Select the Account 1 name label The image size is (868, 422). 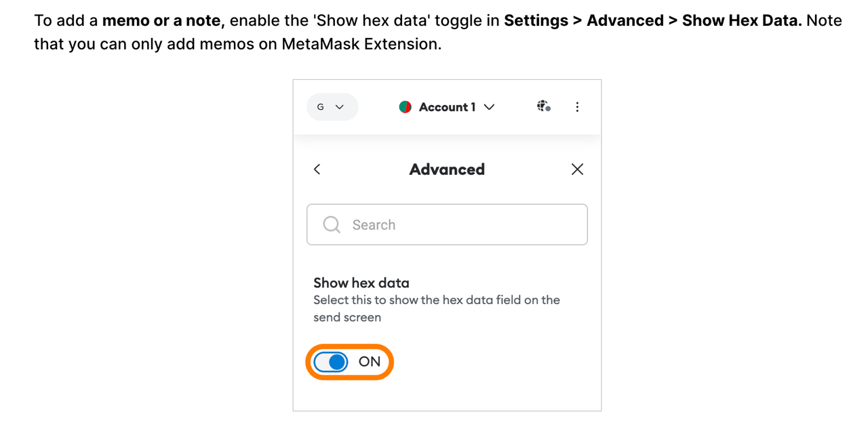click(x=447, y=107)
